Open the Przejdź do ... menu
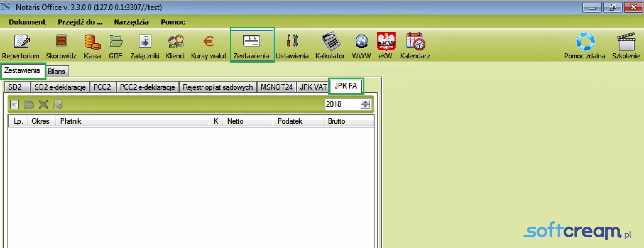Viewport: 644px width, 248px height. pos(80,22)
